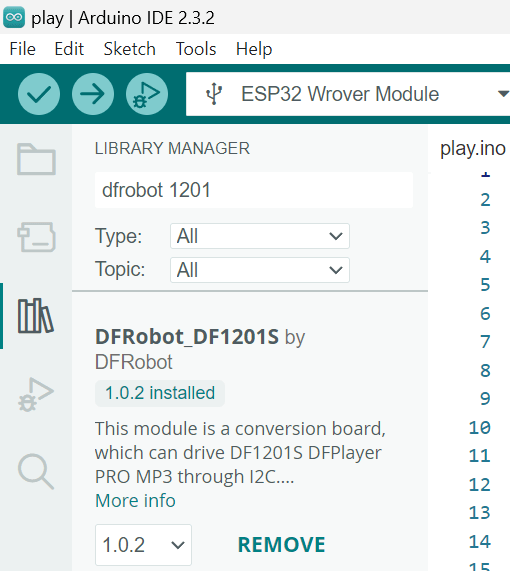
Task: Expand the Type filter dropdown
Action: pos(260,236)
